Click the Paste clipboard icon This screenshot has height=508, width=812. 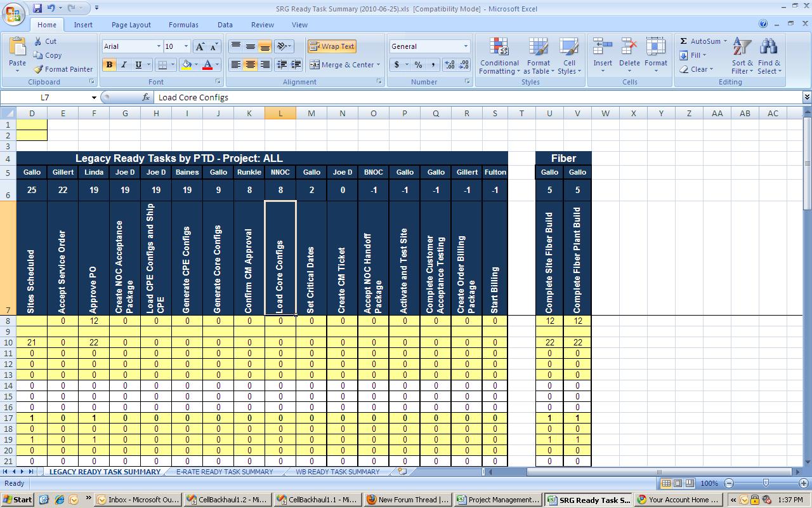click(17, 46)
